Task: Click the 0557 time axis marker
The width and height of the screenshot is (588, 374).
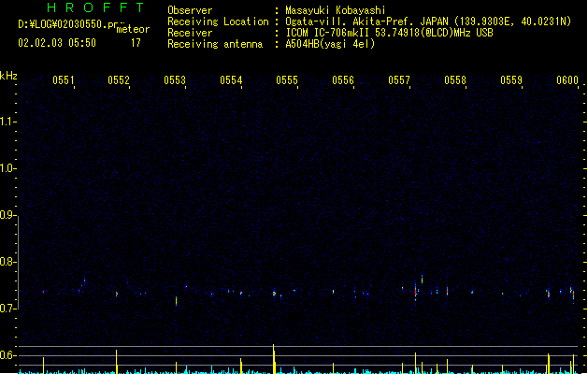Action: click(399, 80)
